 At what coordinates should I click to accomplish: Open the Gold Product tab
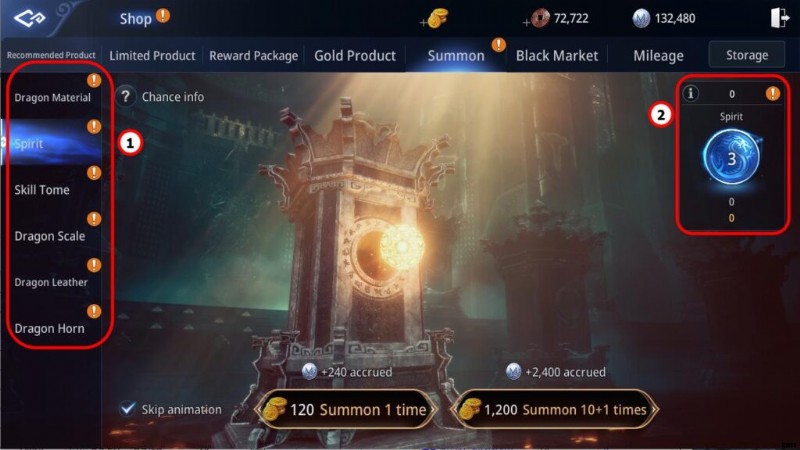355,55
